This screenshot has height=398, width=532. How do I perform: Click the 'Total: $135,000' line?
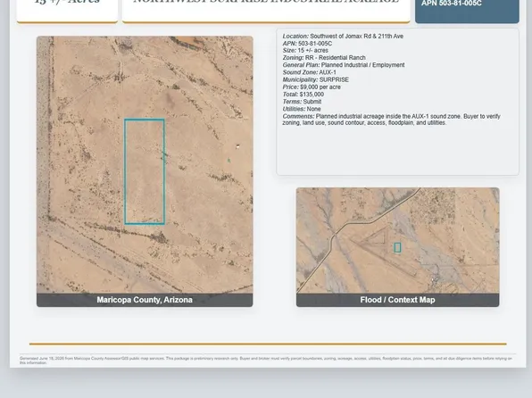coord(303,95)
